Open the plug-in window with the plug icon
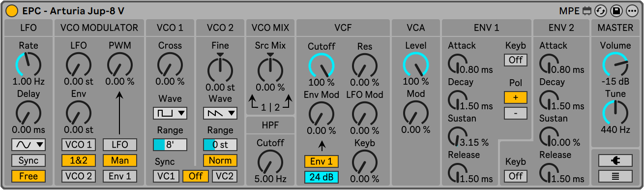Image resolution: width=644 pixels, height=190 pixels. coord(615,160)
